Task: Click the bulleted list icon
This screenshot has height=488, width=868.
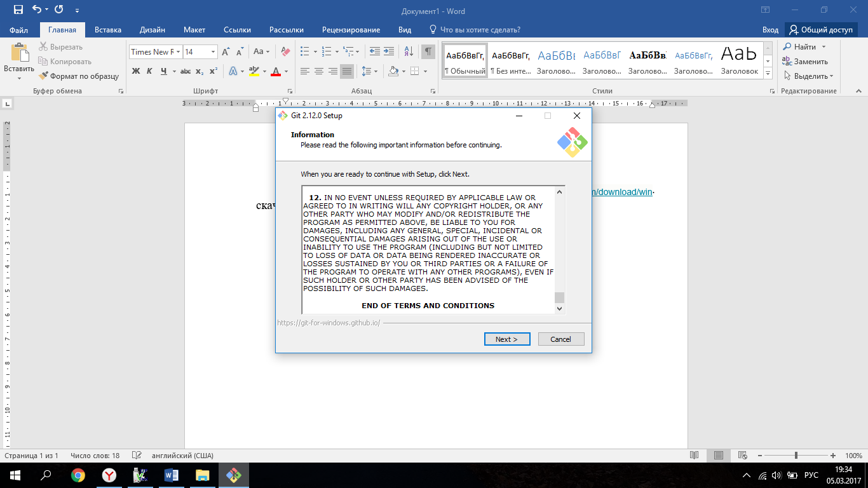Action: pyautogui.click(x=304, y=52)
